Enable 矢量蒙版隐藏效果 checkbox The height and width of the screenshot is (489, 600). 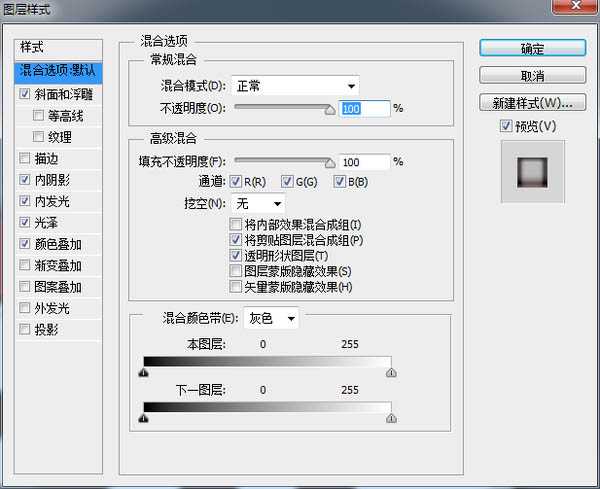pos(235,287)
